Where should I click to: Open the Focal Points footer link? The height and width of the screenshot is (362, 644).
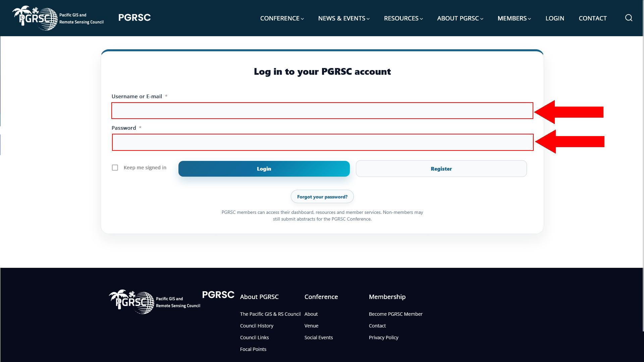click(253, 349)
